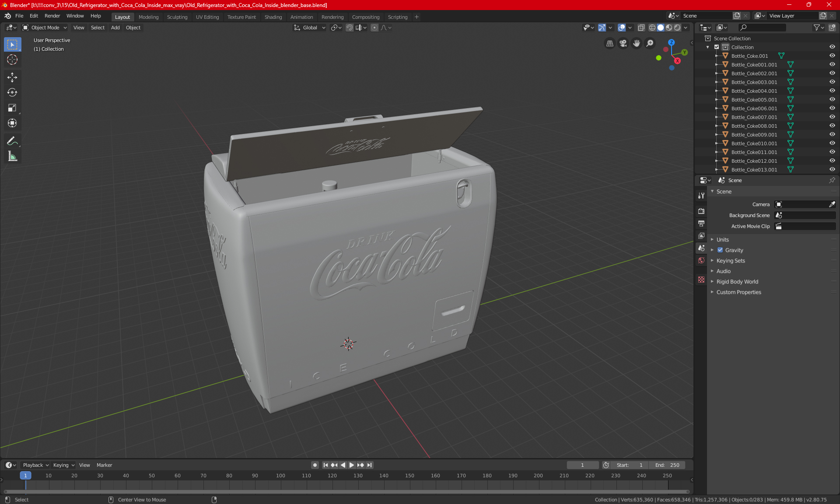Open the Marker menu in timeline
Viewport: 840px width, 504px height.
pyautogui.click(x=104, y=465)
